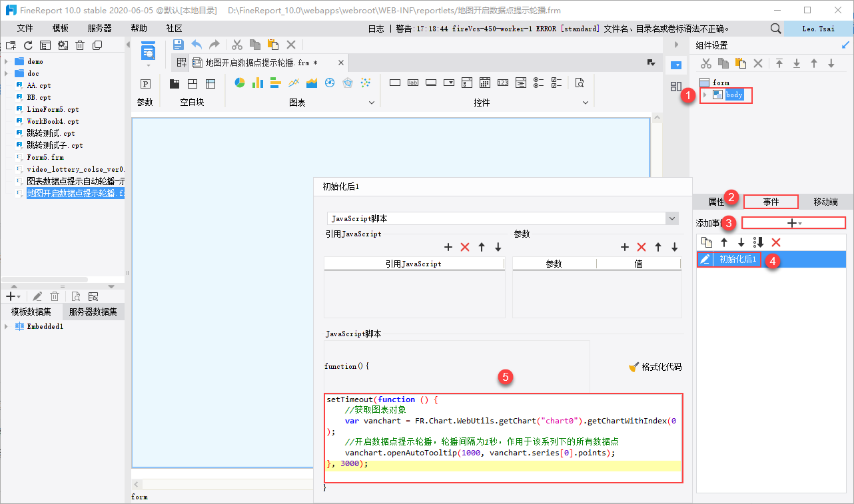This screenshot has height=504, width=854.
Task: Open the JavaScript脚本 type dropdown
Action: coord(671,218)
